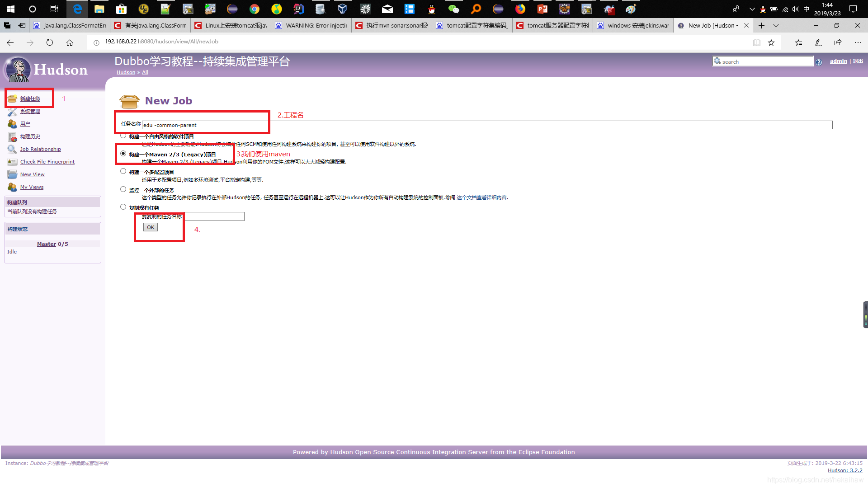Open the build status header link
Screen dimensions: 868x488
point(17,230)
